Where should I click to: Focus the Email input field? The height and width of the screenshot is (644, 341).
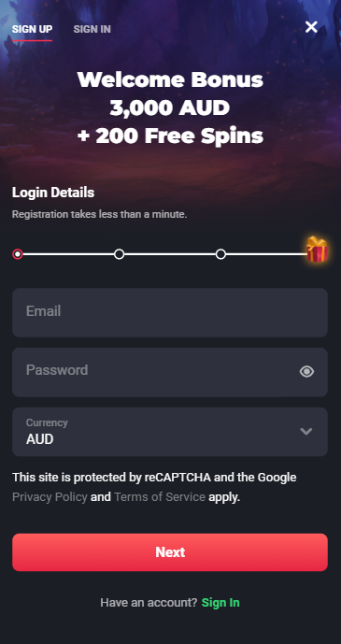click(170, 312)
